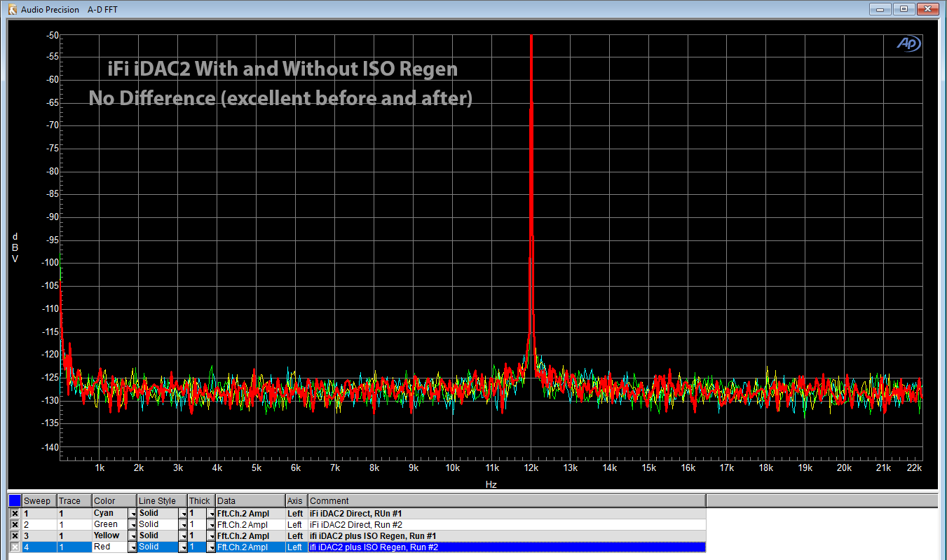Click the -100 amplitude axis label
The image size is (947, 560).
tap(50, 263)
